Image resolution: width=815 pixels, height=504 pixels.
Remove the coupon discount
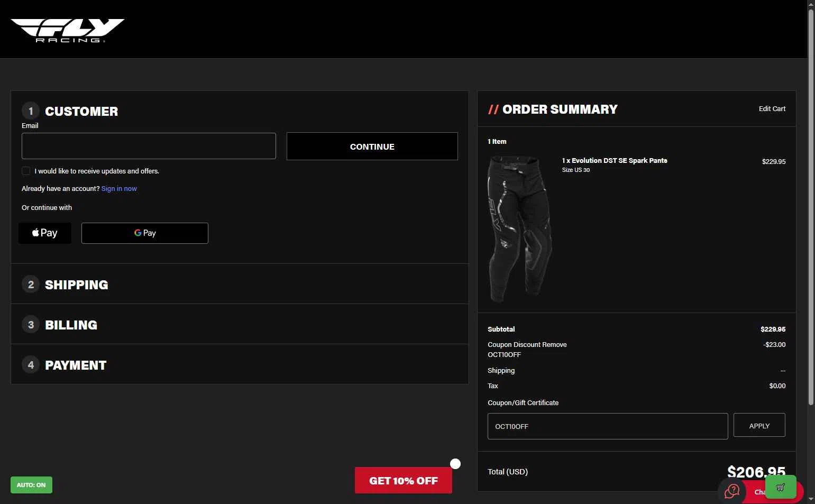pos(554,345)
